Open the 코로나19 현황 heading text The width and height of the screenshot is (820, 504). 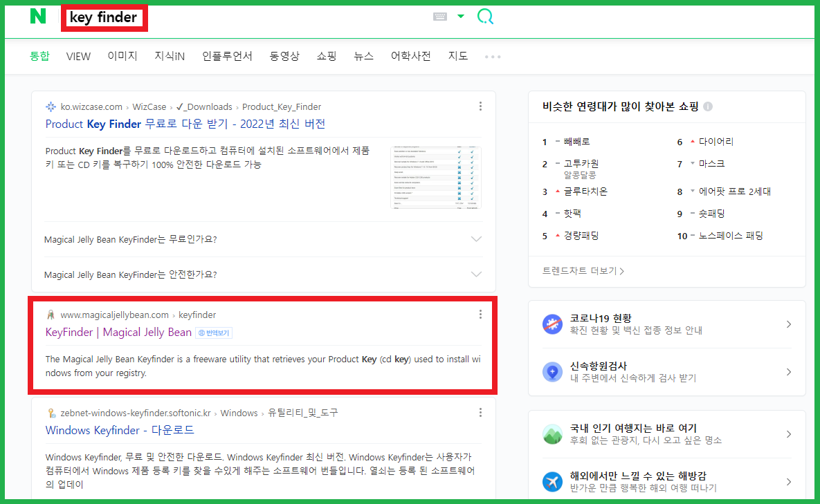[601, 318]
